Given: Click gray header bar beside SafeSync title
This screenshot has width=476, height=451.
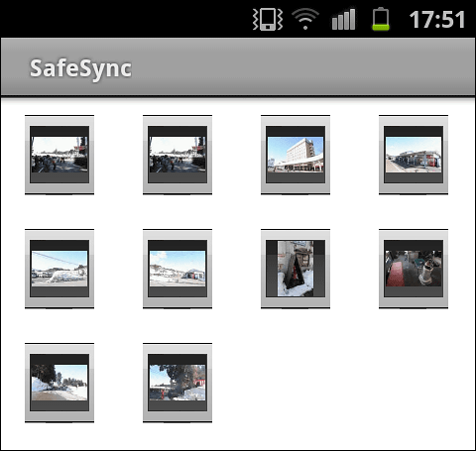Looking at the screenshot, I should [297, 67].
